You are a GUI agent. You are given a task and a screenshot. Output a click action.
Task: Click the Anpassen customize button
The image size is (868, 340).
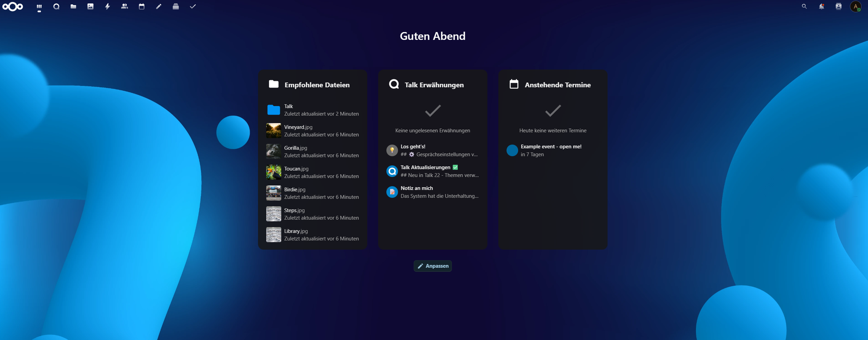[x=433, y=266]
